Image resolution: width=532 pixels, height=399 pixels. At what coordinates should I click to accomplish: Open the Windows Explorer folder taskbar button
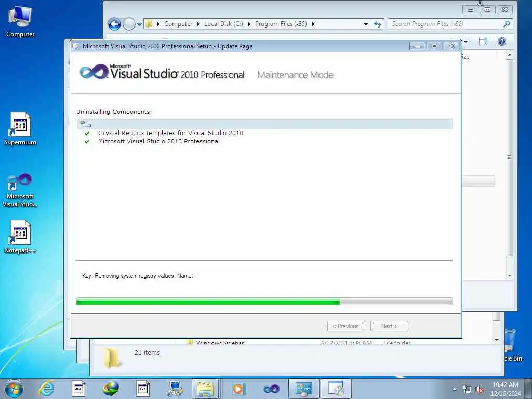[x=205, y=389]
